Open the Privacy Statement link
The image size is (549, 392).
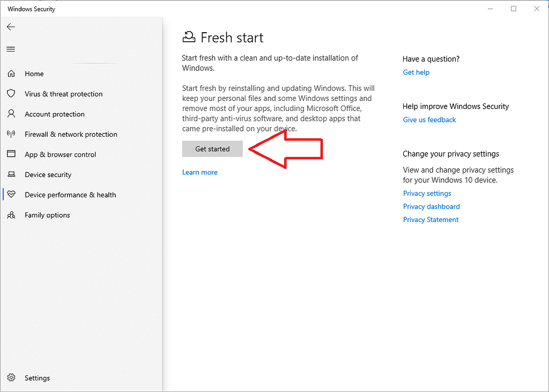[431, 220]
